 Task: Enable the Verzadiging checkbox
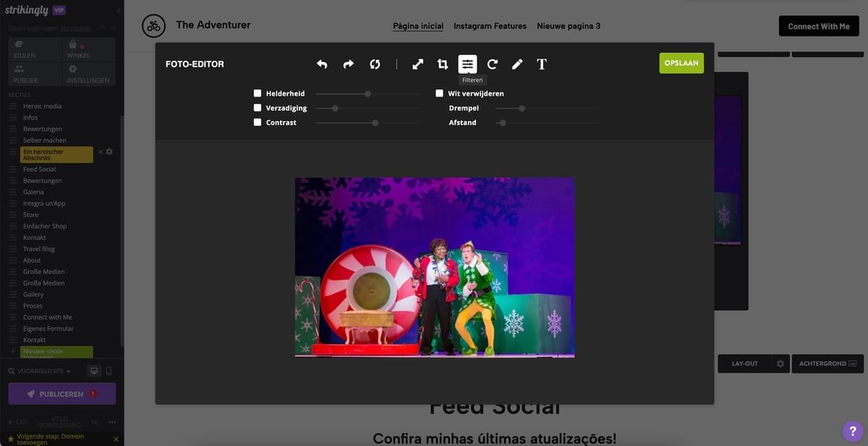pyautogui.click(x=258, y=108)
